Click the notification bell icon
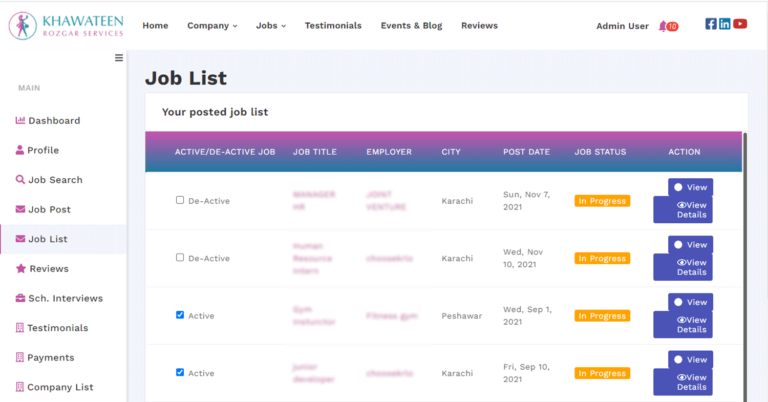This screenshot has width=768, height=402. pos(663,26)
